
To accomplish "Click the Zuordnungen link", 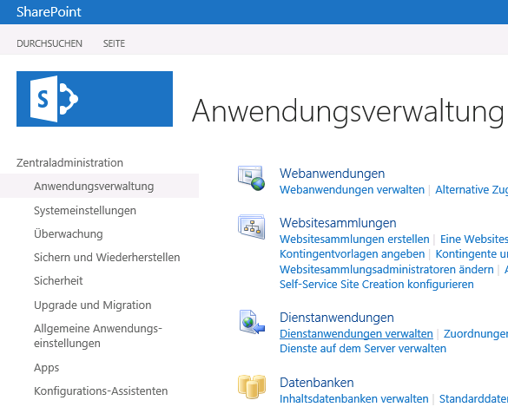I will pos(476,333).
